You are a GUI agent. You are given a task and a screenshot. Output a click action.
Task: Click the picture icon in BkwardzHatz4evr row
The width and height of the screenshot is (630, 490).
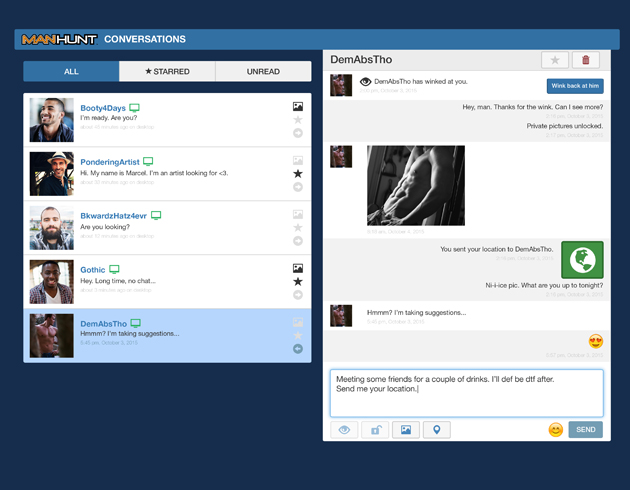click(298, 214)
